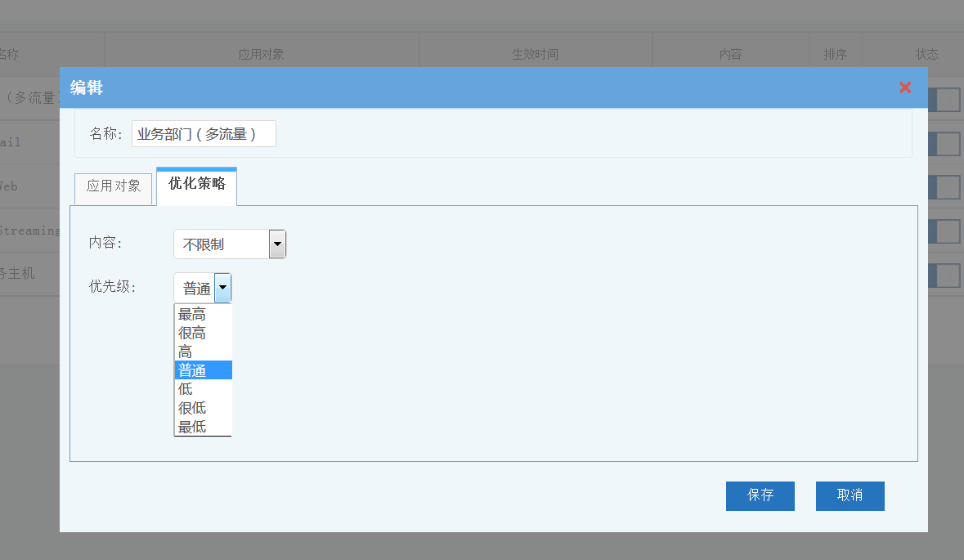Screen dimensions: 964x560
Task: Click the 名称 text input field
Action: [x=204, y=134]
